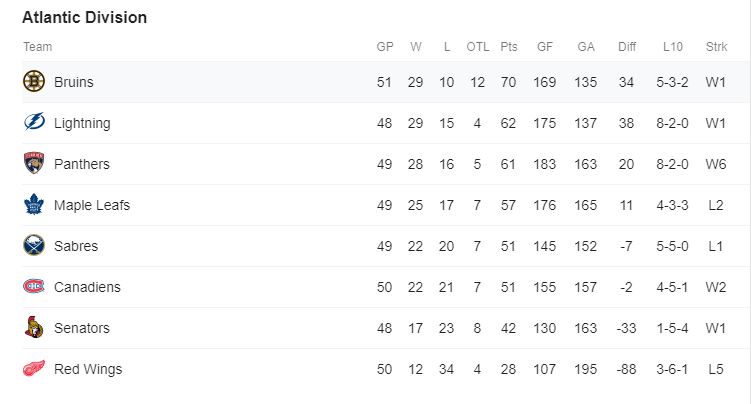This screenshot has height=404, width=751.
Task: Click the Maple Leafs leaf logo
Action: pos(34,204)
